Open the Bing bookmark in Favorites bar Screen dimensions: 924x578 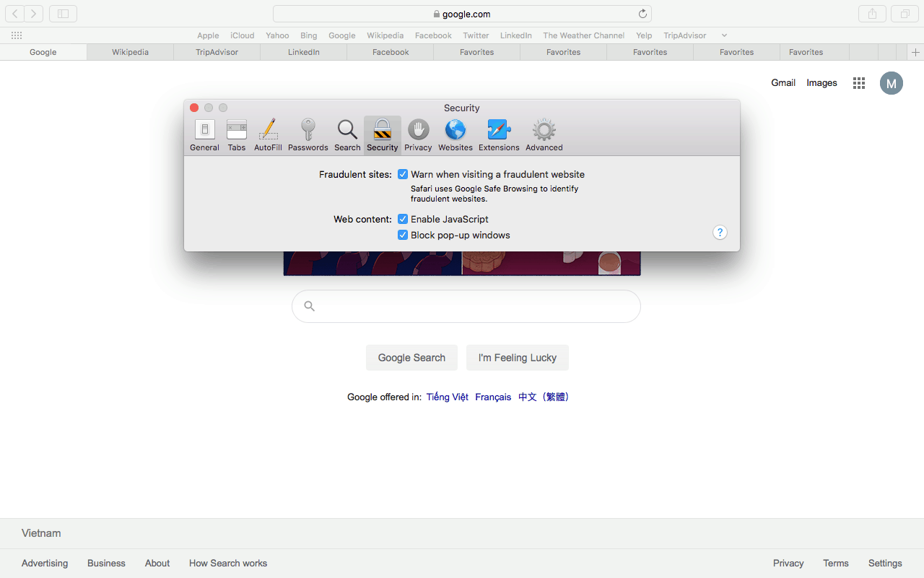tap(309, 35)
